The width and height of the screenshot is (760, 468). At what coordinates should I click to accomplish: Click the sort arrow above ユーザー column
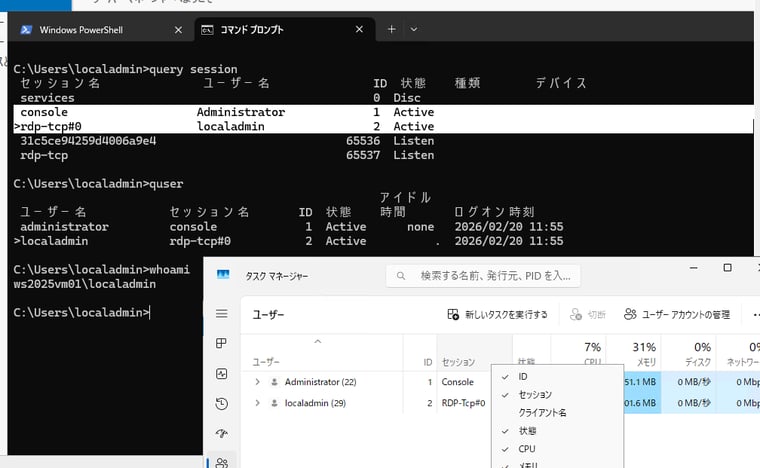pos(318,342)
